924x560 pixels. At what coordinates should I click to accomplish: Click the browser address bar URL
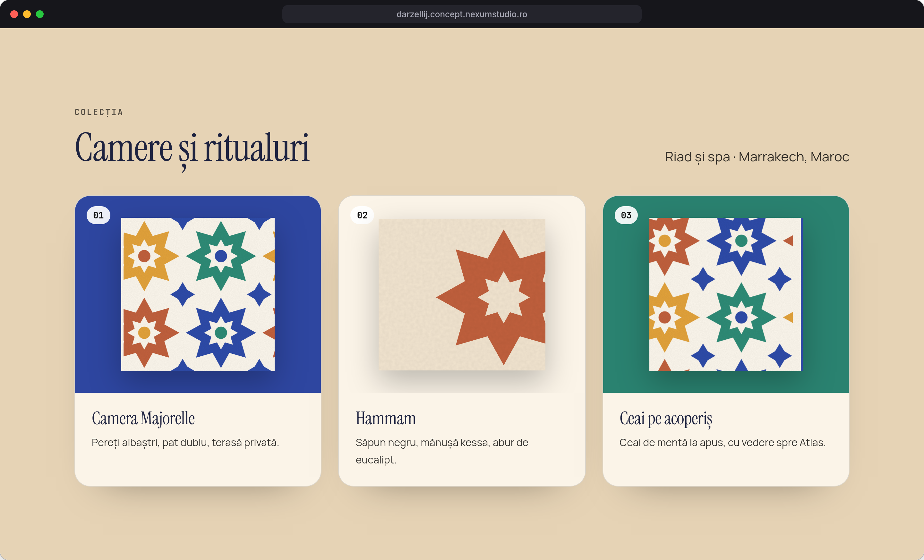pyautogui.click(x=462, y=14)
